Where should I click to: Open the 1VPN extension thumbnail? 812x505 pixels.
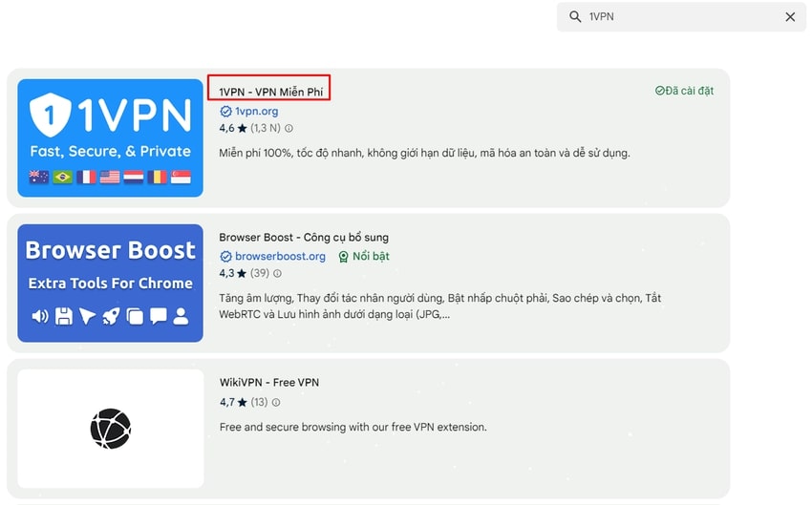110,137
